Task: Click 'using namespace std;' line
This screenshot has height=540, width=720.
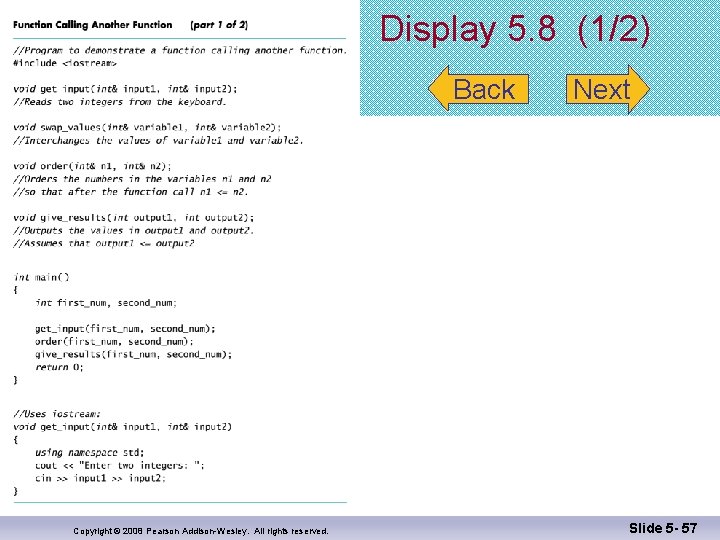Action: click(x=90, y=452)
